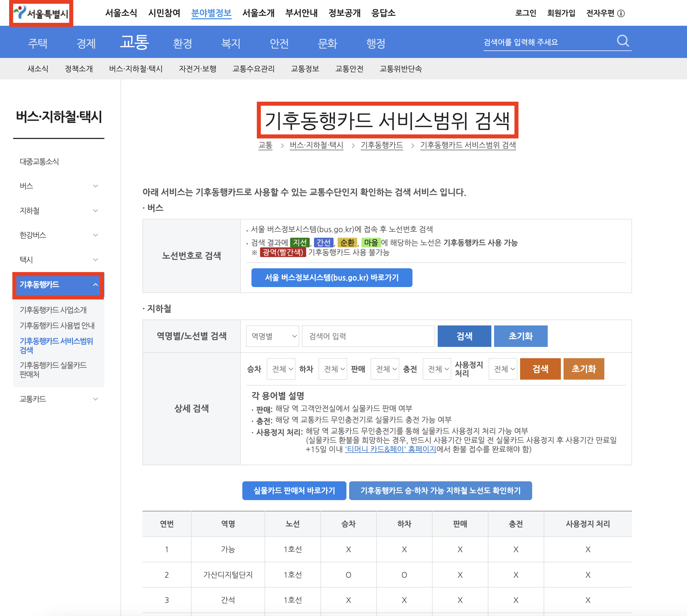Click the info icon beside 전자우편

pos(621,13)
